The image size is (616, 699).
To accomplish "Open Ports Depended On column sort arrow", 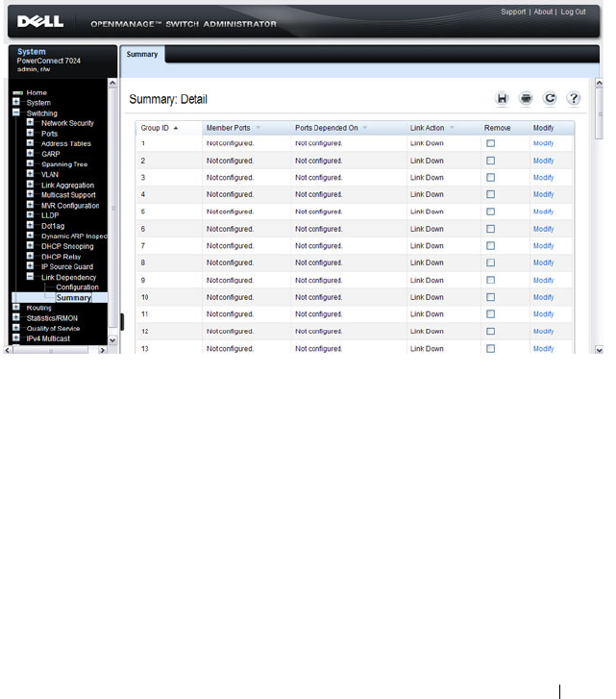I will click(365, 128).
